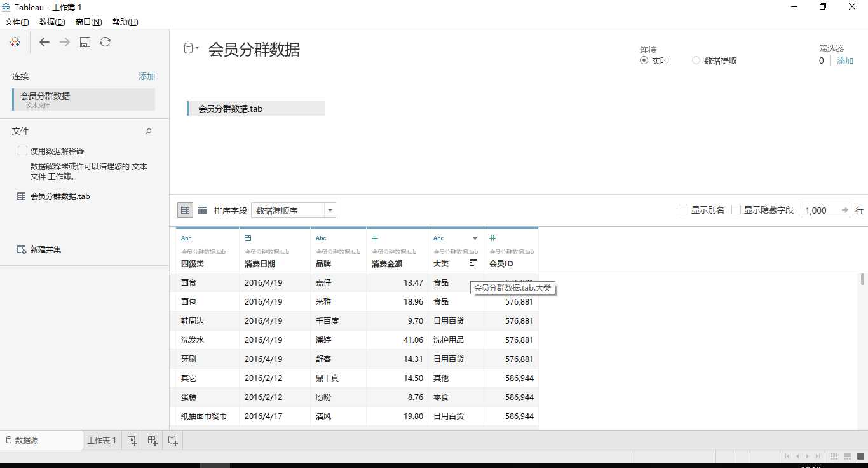Click the 会员分群数据.tab table on canvas
The height and width of the screenshot is (468, 868).
coord(256,109)
